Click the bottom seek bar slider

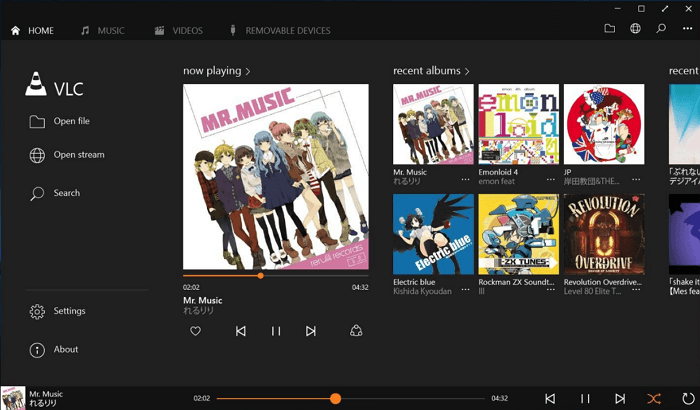(336, 398)
